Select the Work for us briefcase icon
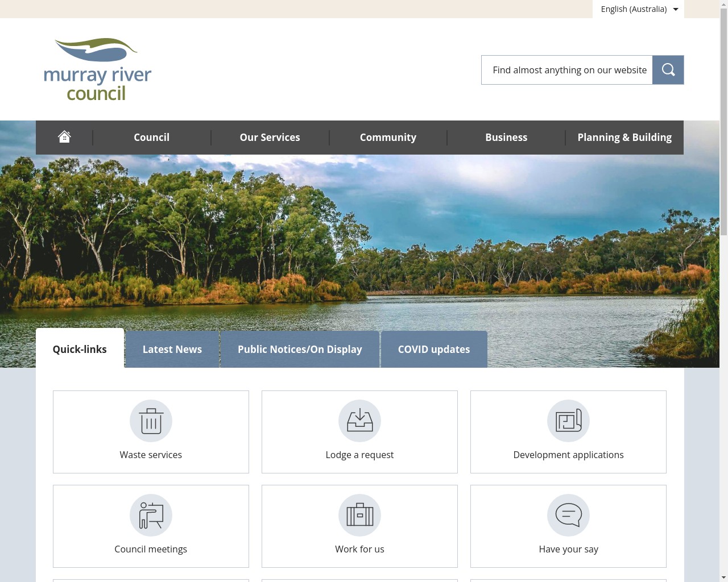Image resolution: width=728 pixels, height=582 pixels. (359, 515)
